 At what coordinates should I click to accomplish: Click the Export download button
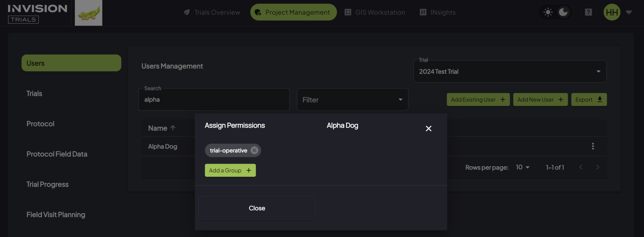[589, 100]
